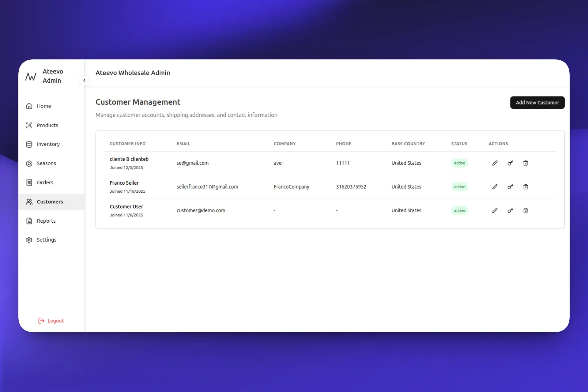Click the Home house icon in sidebar
This screenshot has width=588, height=392.
click(29, 106)
